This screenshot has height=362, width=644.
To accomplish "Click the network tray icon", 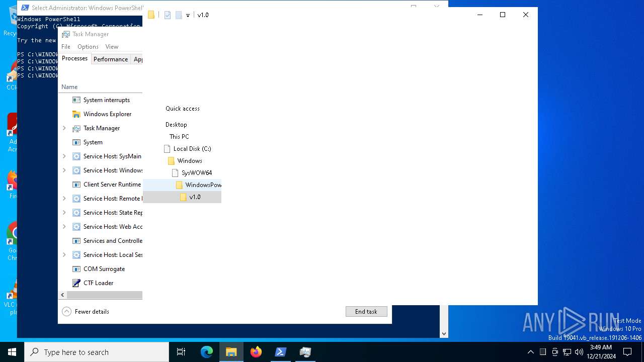I will coord(567,352).
